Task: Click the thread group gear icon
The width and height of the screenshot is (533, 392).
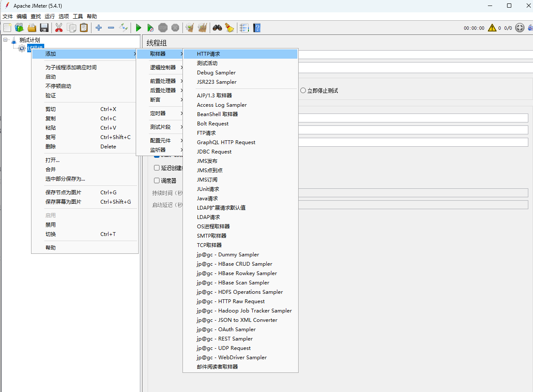Action: (x=22, y=48)
